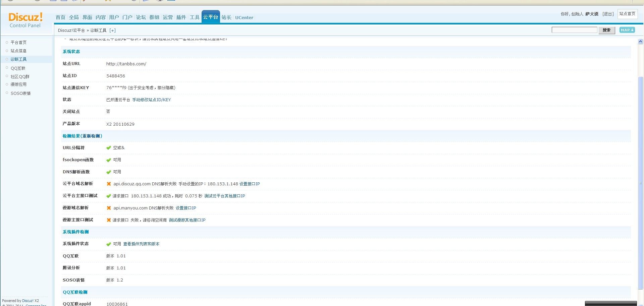Open the 内容 menu tab
This screenshot has height=306, width=644.
(x=101, y=17)
